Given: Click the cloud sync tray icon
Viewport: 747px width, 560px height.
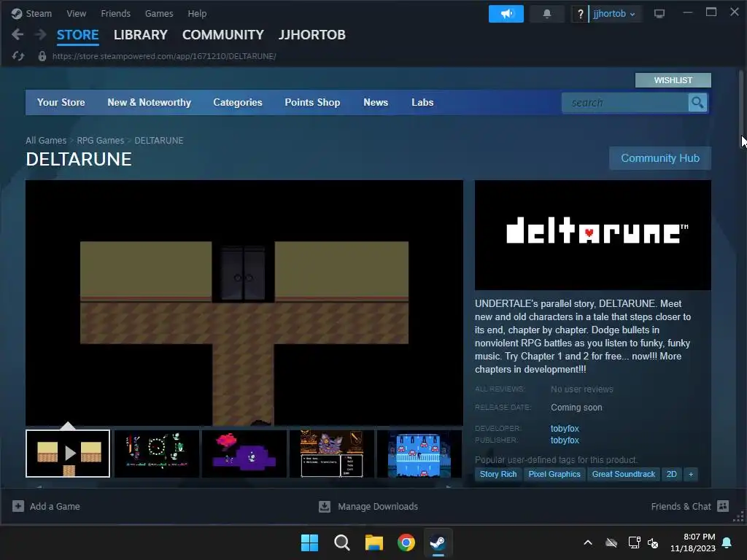Looking at the screenshot, I should tap(611, 542).
